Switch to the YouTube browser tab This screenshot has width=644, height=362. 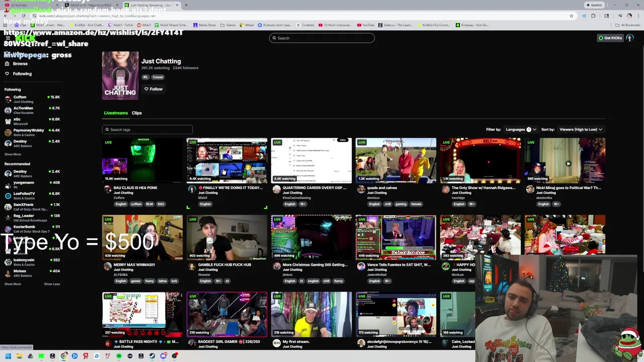click(30, 5)
